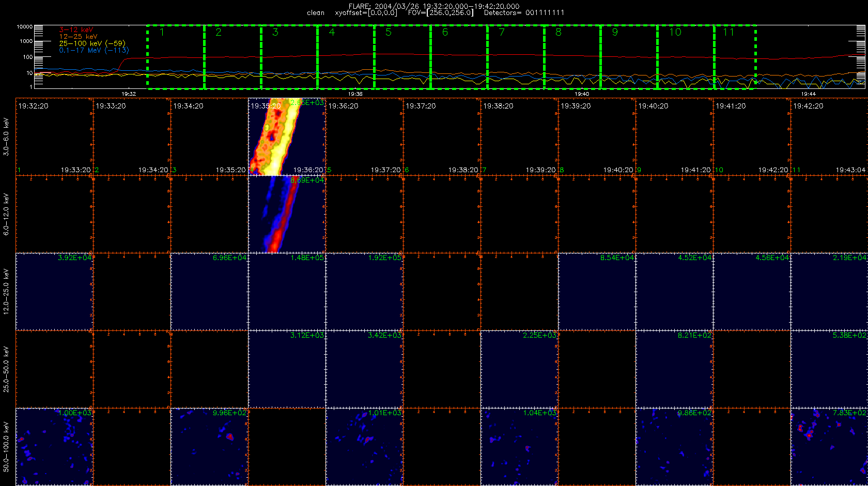Open the image panel labeled 9.96E+02
The height and width of the screenshot is (486, 868).
[209, 447]
